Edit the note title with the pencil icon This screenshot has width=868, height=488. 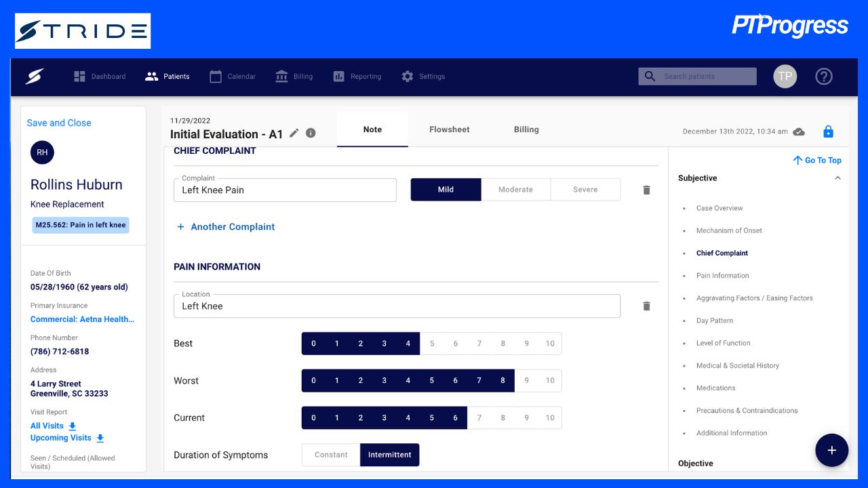pyautogui.click(x=294, y=133)
